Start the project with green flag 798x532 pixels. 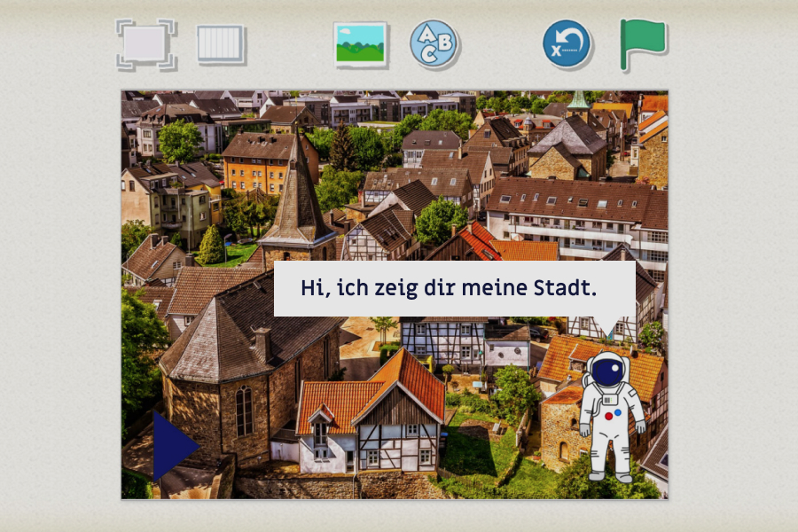coord(642,44)
